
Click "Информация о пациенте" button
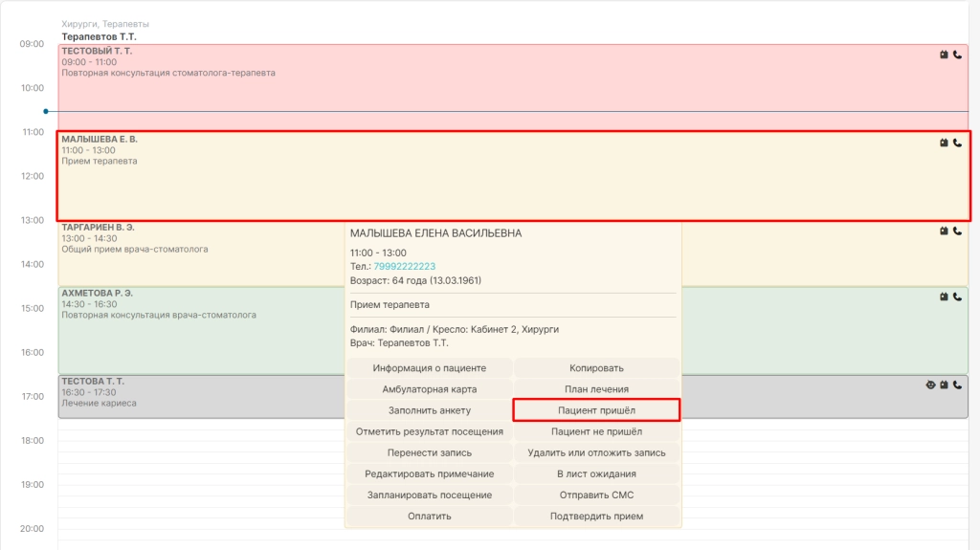[x=430, y=368]
